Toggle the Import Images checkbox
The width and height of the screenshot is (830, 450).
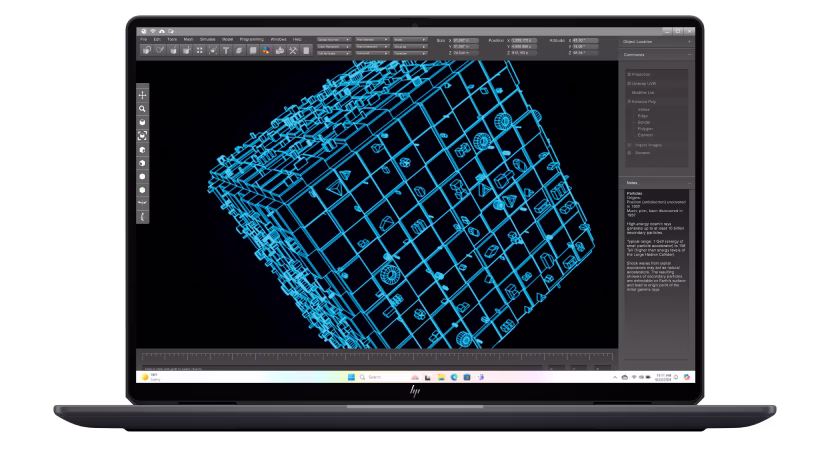coord(629,145)
